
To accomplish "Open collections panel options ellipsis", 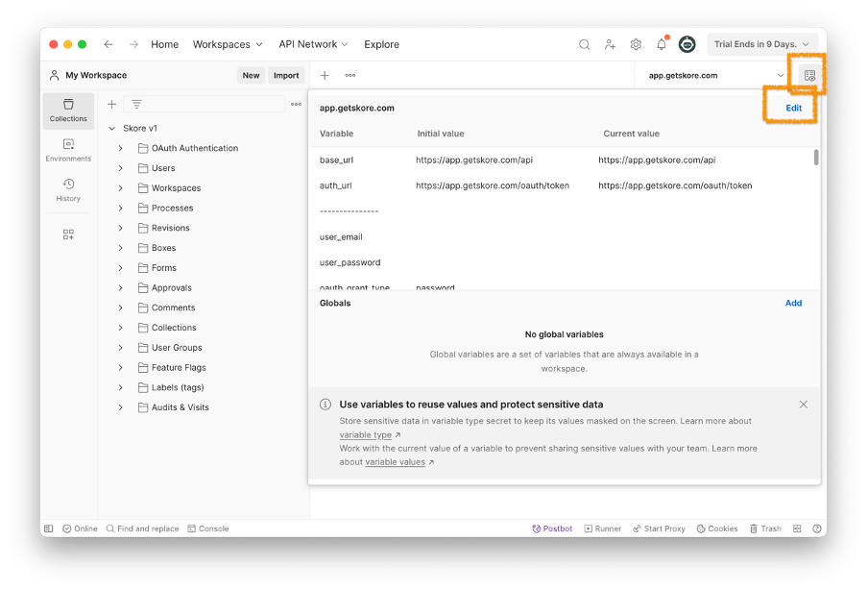I will 296,104.
